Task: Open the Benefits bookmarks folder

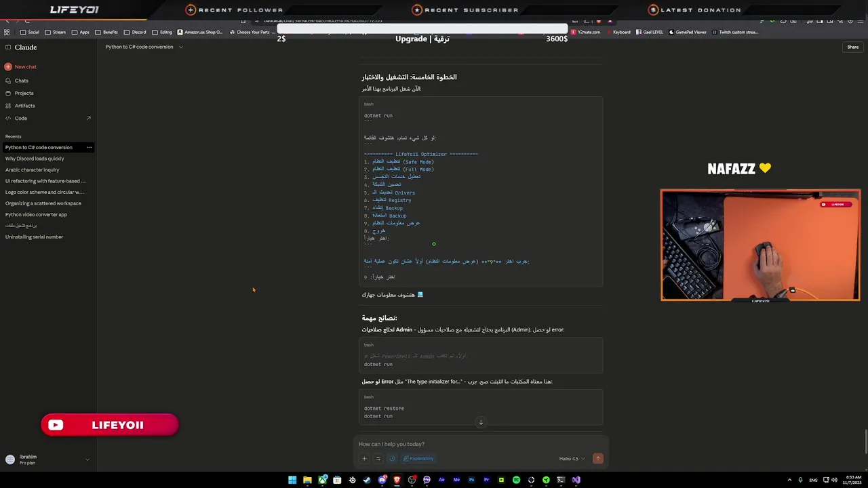Action: coord(106,32)
